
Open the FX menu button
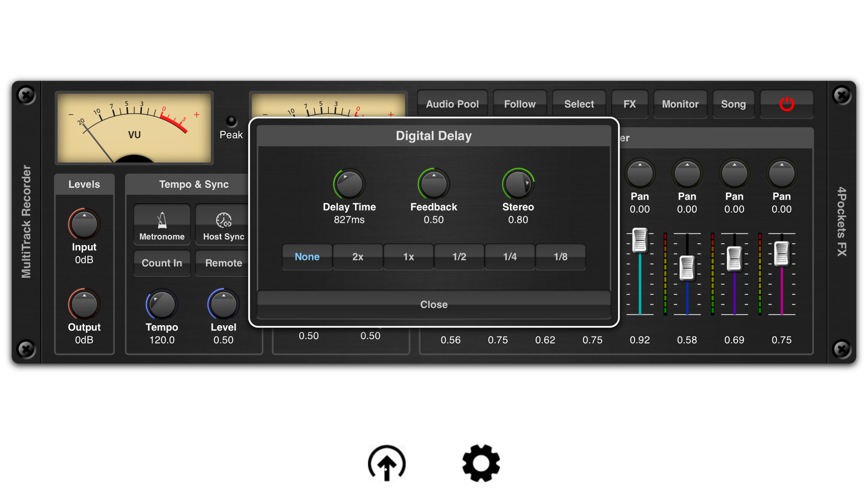point(629,104)
